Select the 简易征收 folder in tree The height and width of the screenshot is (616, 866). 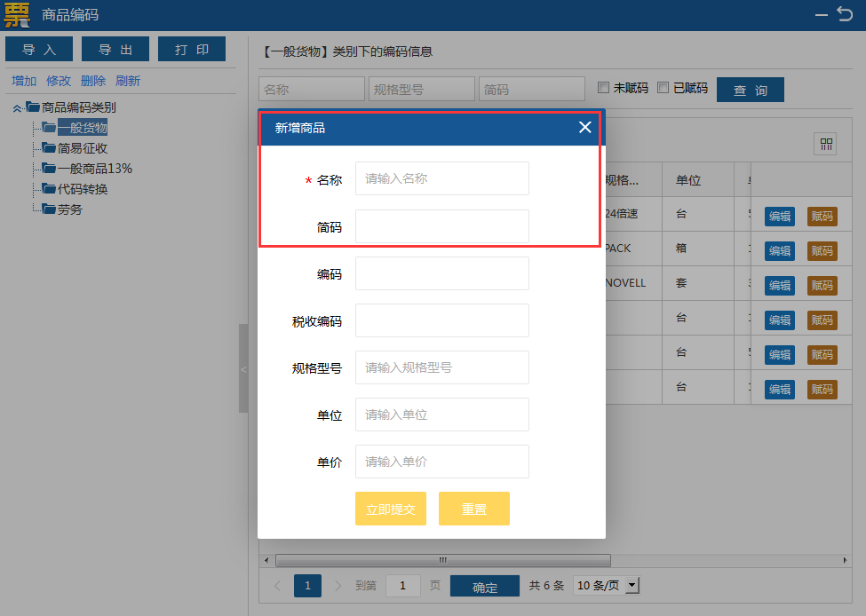82,148
